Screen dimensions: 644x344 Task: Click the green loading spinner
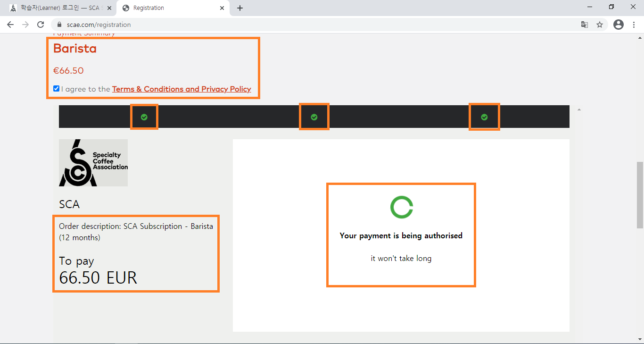[402, 207]
